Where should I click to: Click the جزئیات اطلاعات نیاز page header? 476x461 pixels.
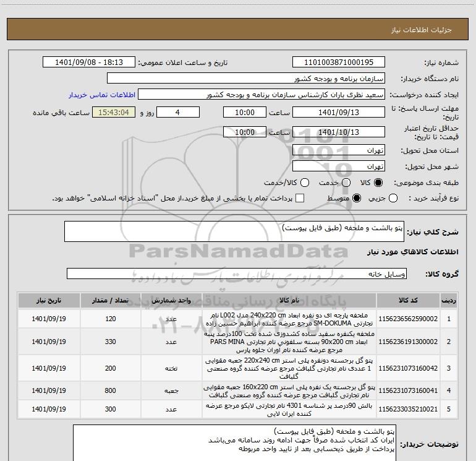click(x=422, y=30)
